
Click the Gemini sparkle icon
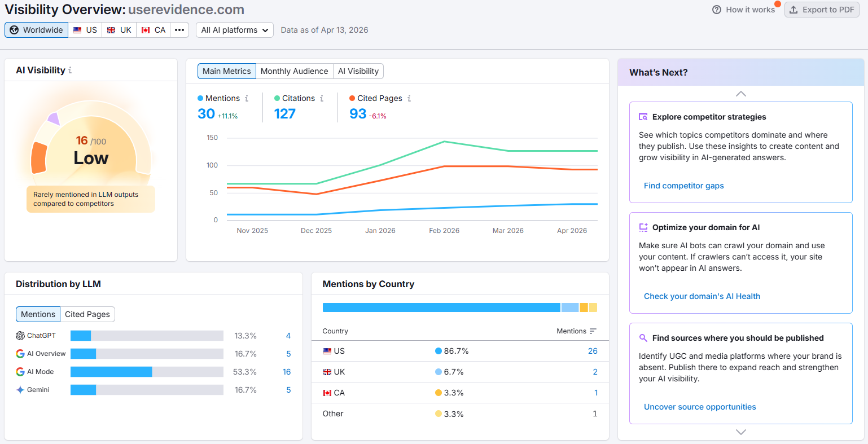point(20,390)
